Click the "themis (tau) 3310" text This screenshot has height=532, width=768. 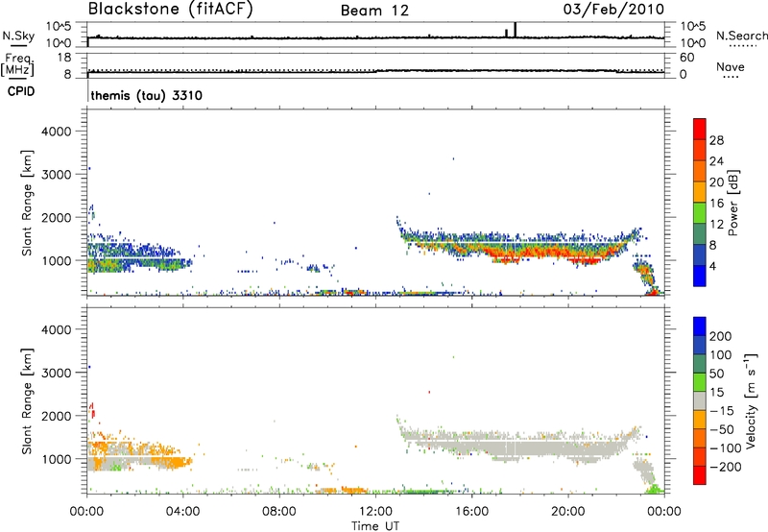(147, 95)
